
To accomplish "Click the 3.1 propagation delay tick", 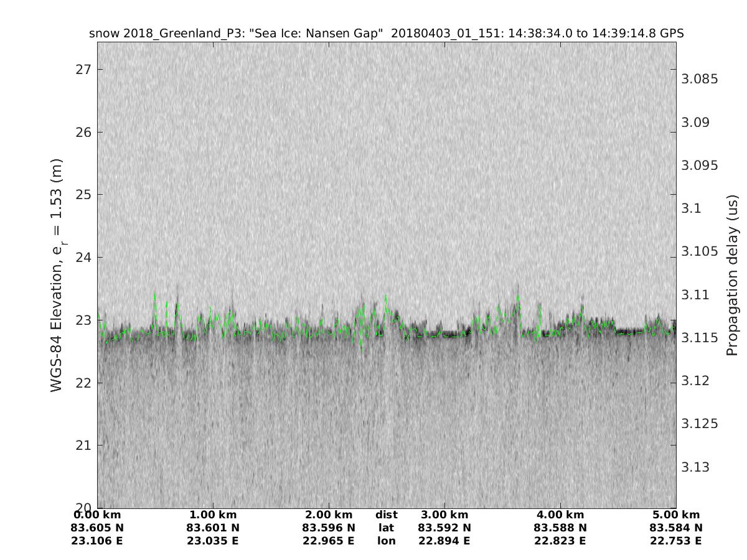I will (691, 208).
